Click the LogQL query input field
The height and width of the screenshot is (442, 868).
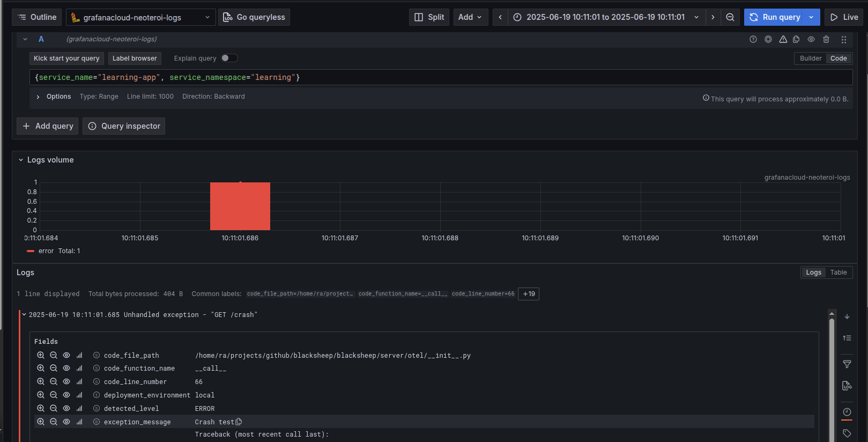click(x=441, y=77)
